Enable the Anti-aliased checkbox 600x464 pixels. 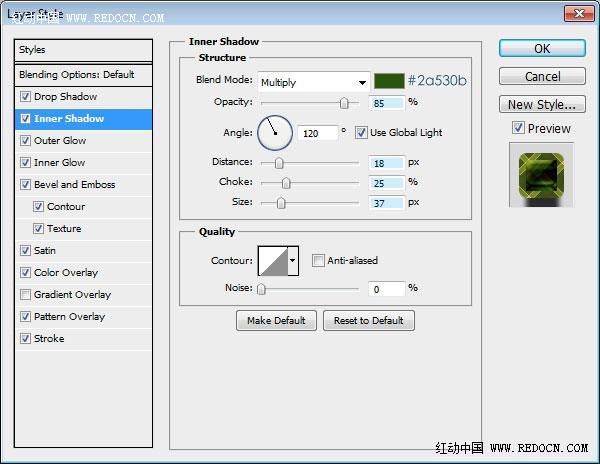coord(318,260)
